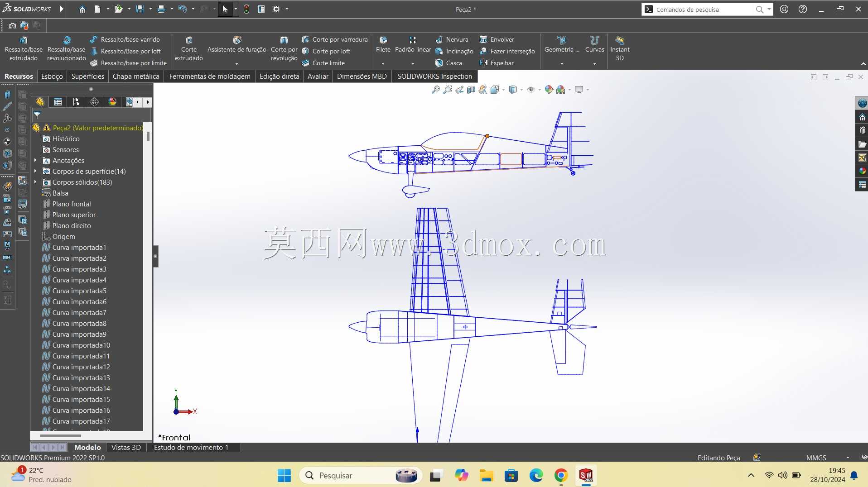Choose Corte limite feature
The width and height of the screenshot is (868, 487).
(x=323, y=63)
